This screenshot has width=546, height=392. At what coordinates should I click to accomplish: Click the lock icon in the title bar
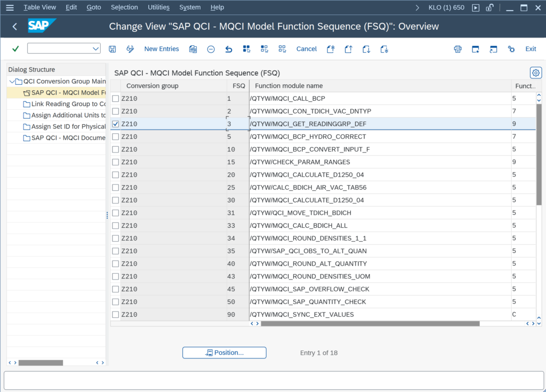coord(489,7)
